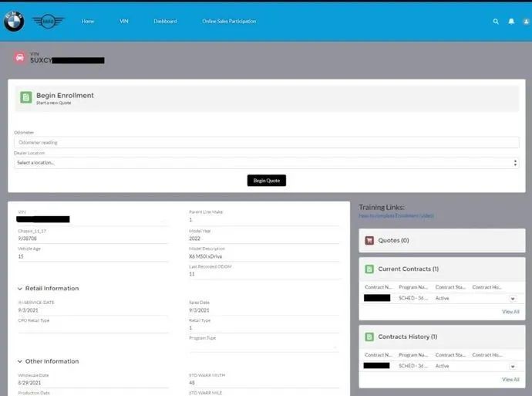Open the Dashboard navigation item
Viewport: 532px width, 396px height.
click(x=165, y=21)
